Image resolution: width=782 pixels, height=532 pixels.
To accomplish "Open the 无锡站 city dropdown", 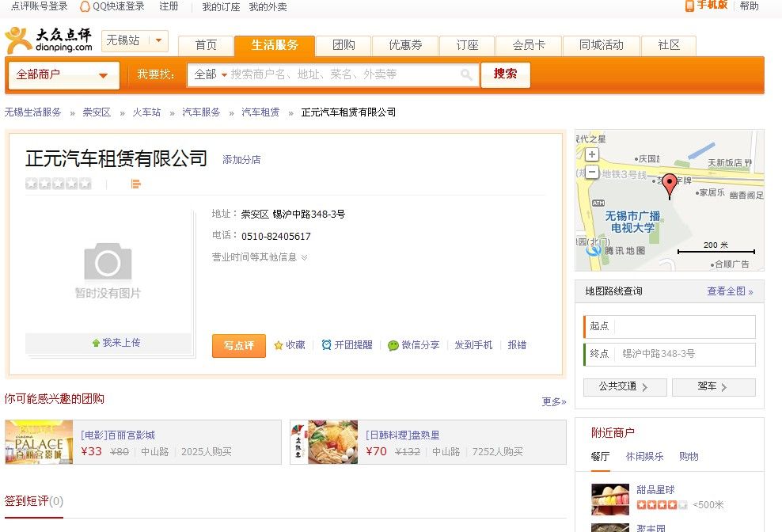I will pyautogui.click(x=135, y=40).
